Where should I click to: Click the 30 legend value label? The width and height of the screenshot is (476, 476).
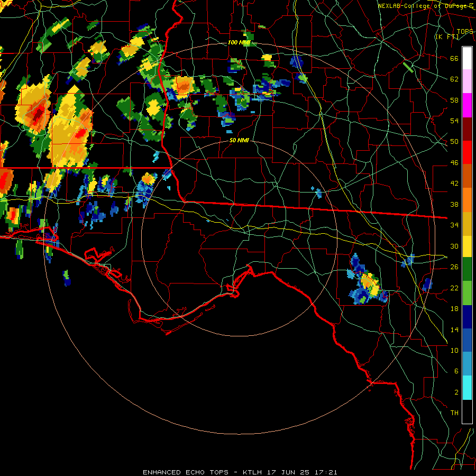(454, 246)
